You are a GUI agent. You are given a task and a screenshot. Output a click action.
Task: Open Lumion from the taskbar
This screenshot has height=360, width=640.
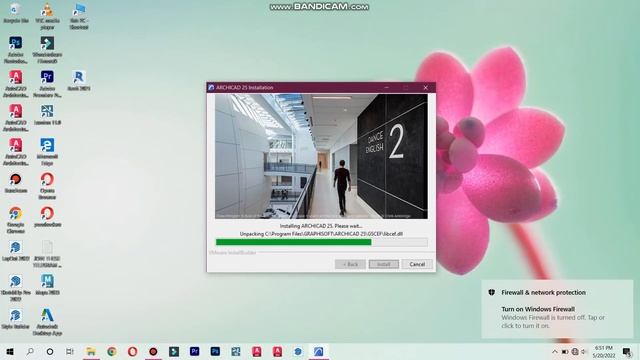coord(236,351)
